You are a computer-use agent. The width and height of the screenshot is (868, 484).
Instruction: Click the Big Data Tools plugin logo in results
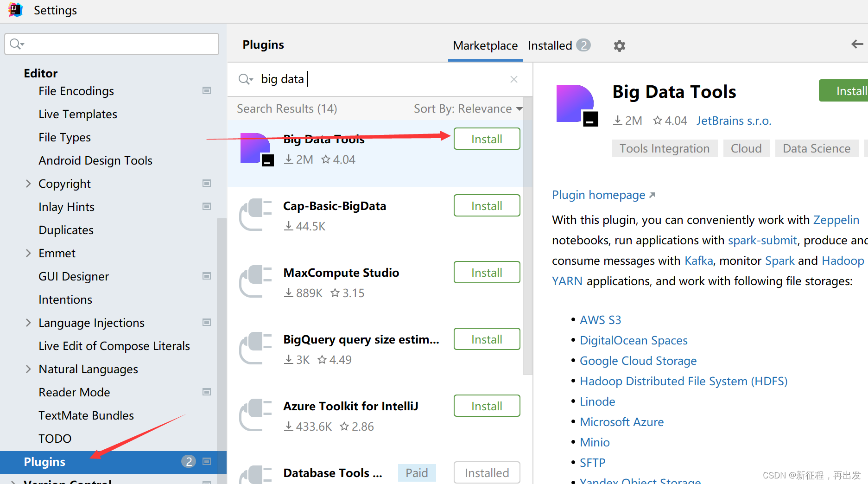pos(257,149)
